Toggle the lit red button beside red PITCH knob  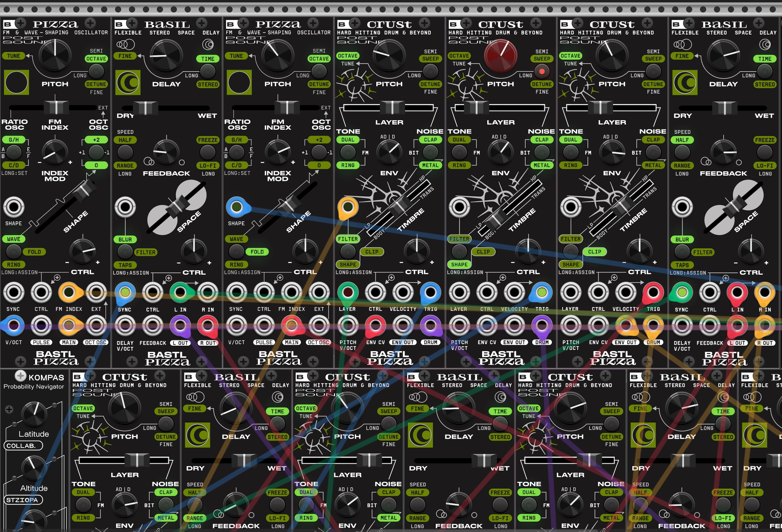tap(542, 71)
